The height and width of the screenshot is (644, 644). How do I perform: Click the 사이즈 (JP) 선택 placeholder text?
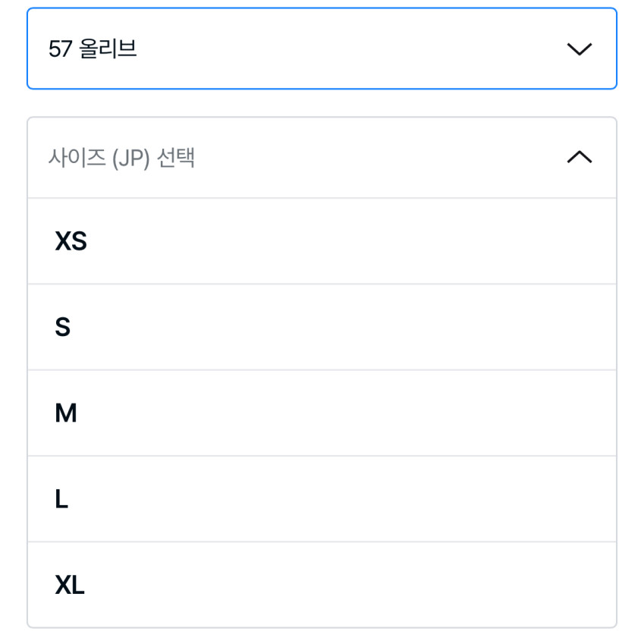pyautogui.click(x=121, y=158)
